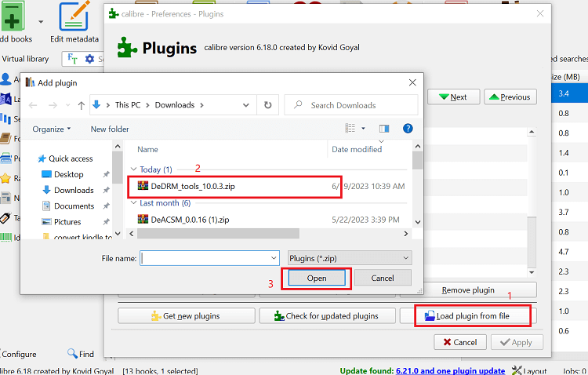Click the Apply button in preferences
The height and width of the screenshot is (375, 588).
517,342
